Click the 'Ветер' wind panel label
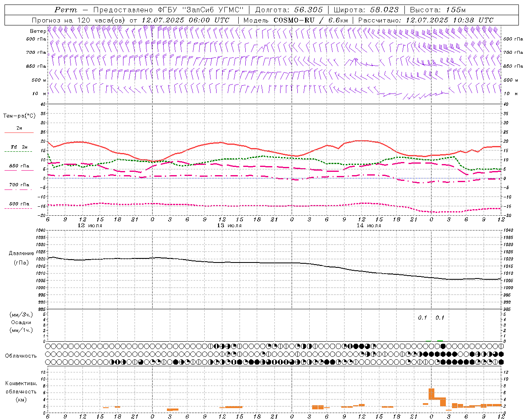Image resolution: width=525 pixels, height=420 pixels. (x=38, y=31)
